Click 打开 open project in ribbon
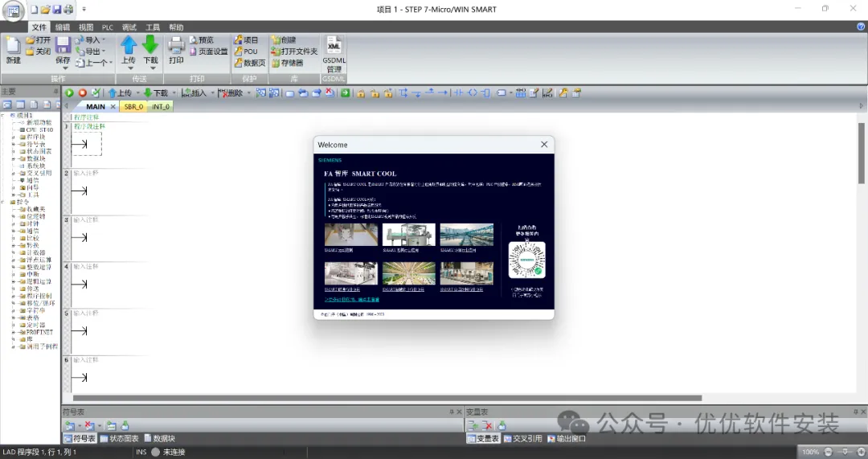This screenshot has width=868, height=459. (38, 40)
